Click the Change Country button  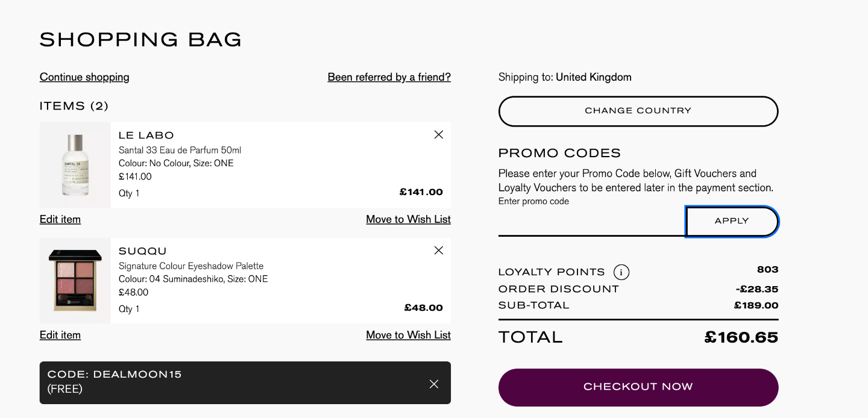[x=638, y=111]
